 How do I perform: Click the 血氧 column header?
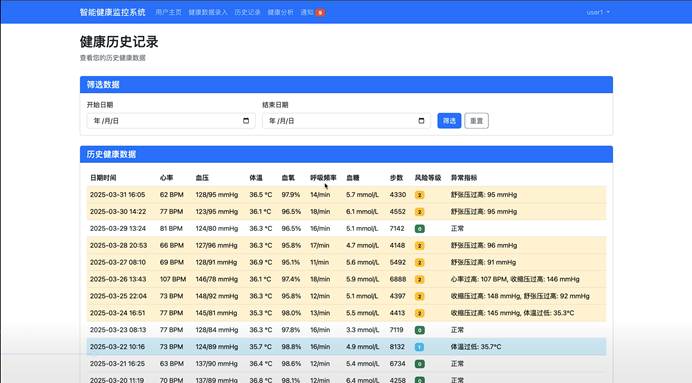(x=288, y=178)
